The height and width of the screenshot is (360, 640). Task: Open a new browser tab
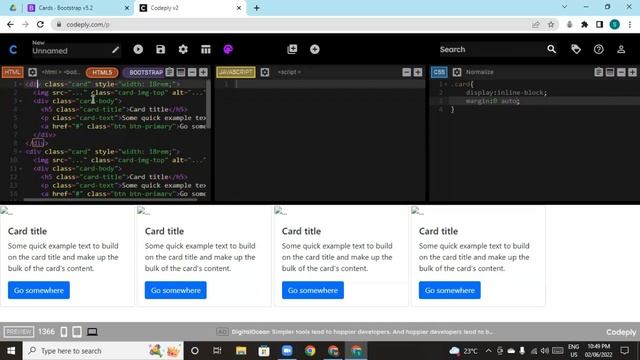click(256, 8)
